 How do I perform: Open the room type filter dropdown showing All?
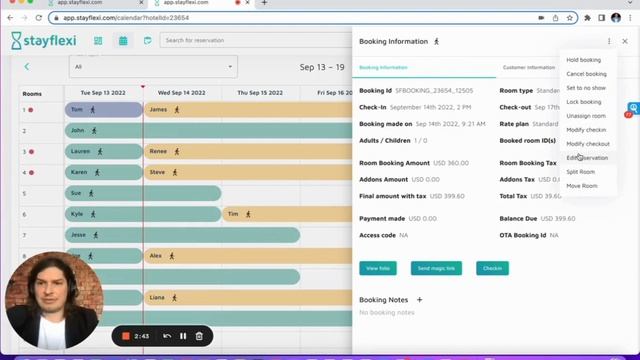click(x=153, y=67)
